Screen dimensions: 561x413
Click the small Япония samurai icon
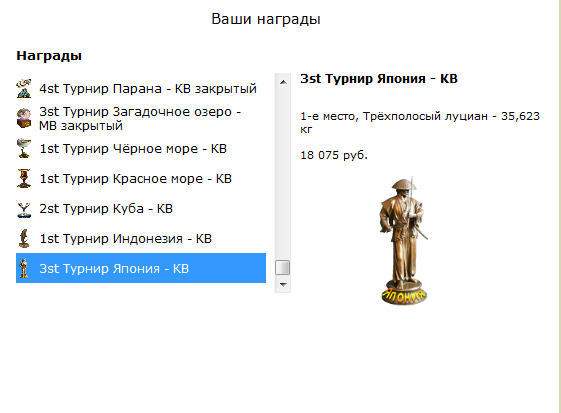(24, 268)
